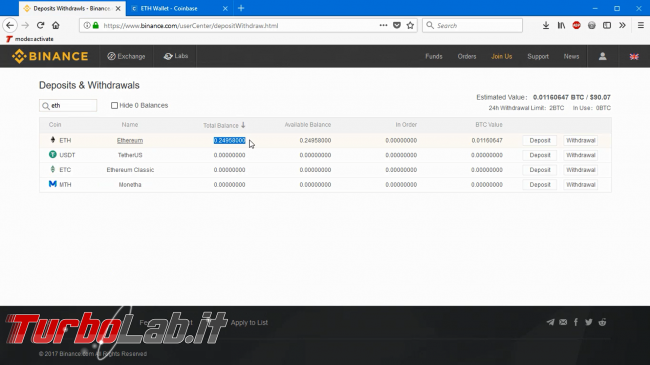Click the ETC coin icon
The image size is (650, 365).
53,169
